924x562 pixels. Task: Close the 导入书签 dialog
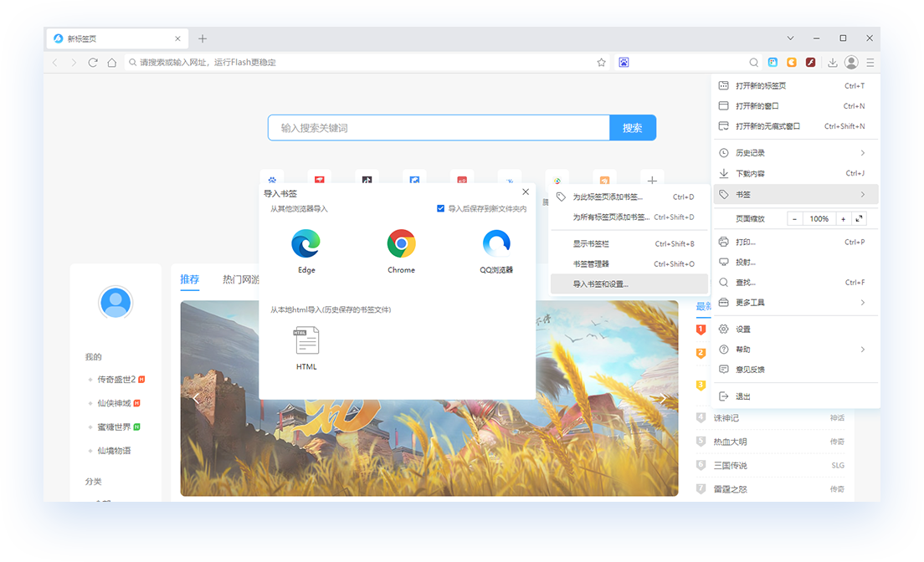pyautogui.click(x=526, y=192)
